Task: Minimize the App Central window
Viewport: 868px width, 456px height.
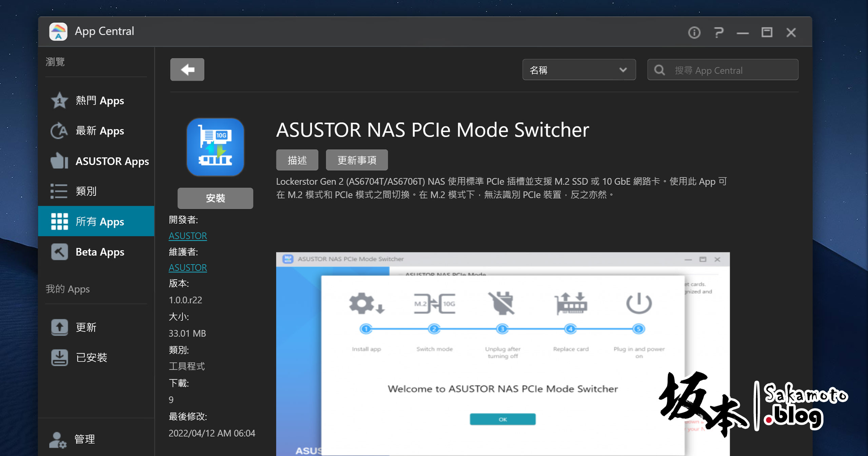Action: click(743, 33)
